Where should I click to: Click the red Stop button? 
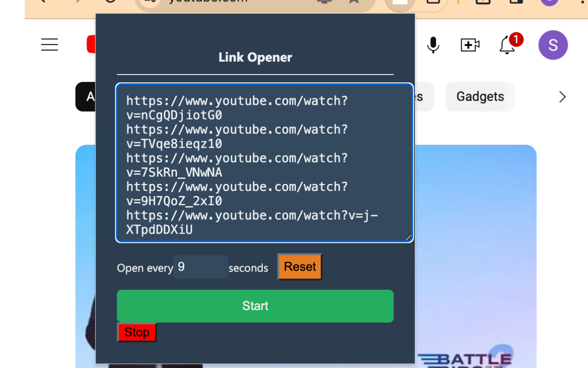[136, 332]
